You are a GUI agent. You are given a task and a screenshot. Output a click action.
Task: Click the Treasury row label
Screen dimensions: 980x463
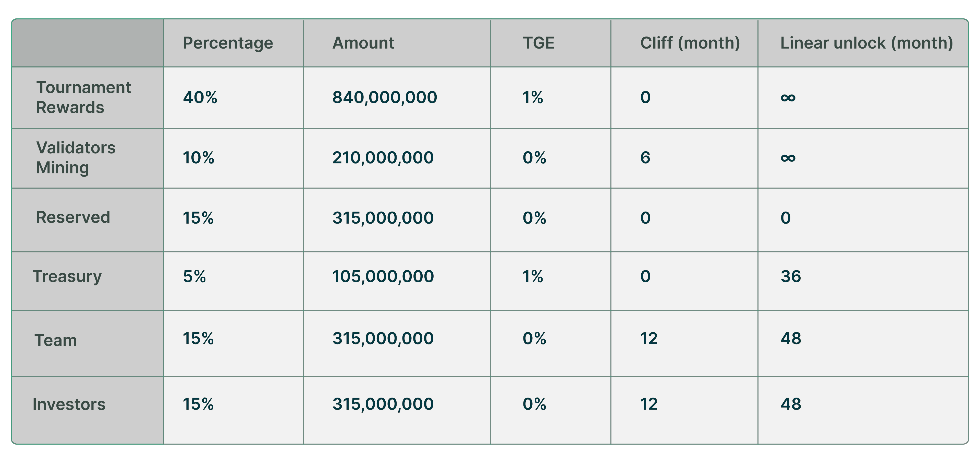pyautogui.click(x=67, y=277)
